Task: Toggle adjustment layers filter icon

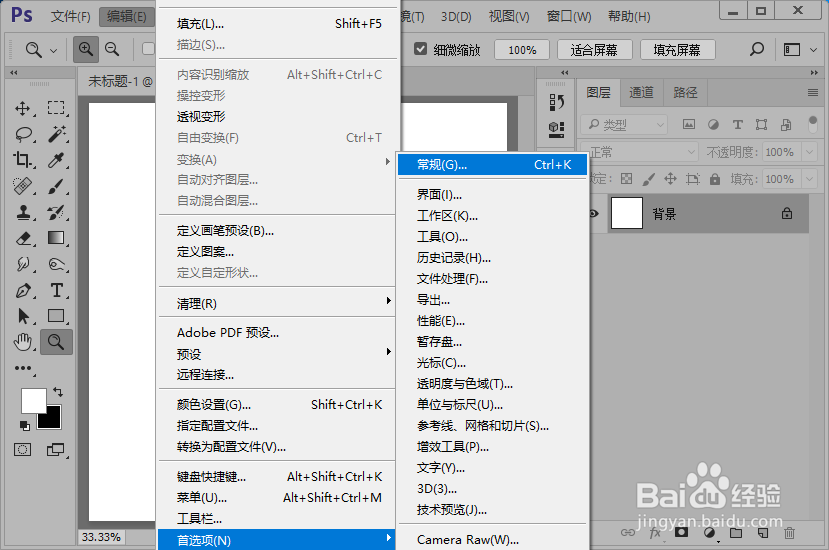Action: (713, 124)
